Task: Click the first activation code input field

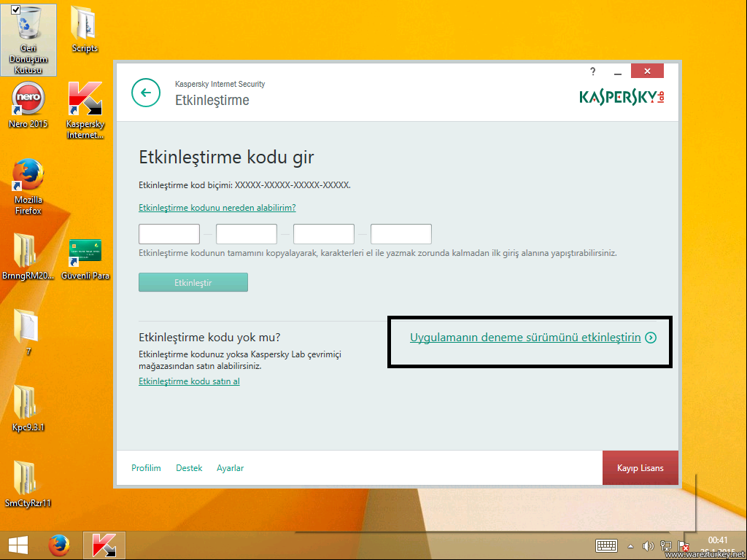Action: pyautogui.click(x=169, y=234)
